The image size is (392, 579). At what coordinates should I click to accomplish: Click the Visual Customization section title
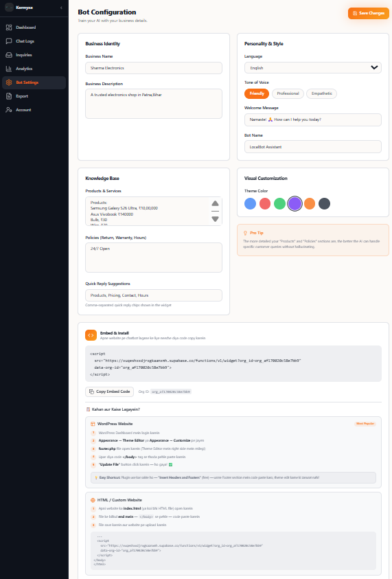pyautogui.click(x=266, y=179)
